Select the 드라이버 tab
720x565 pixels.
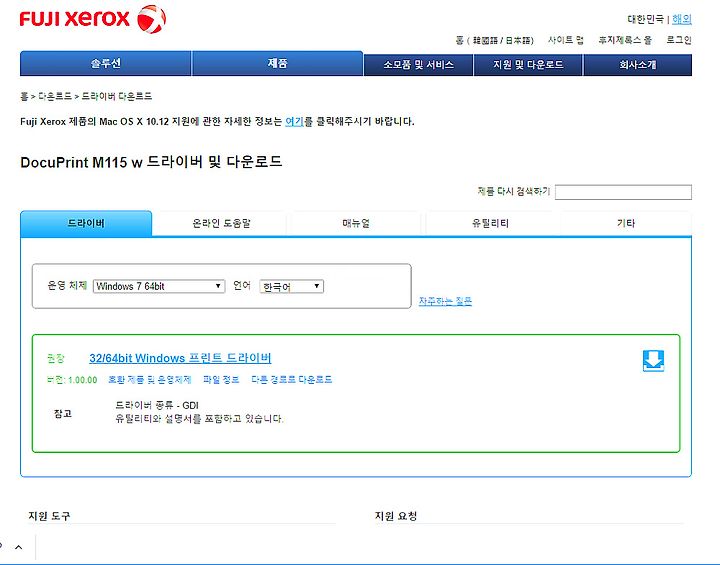click(x=86, y=223)
